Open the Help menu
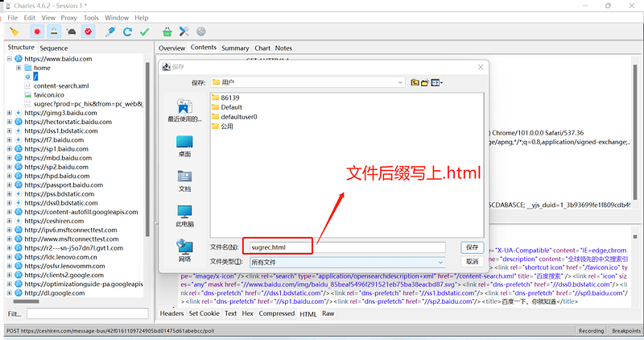Viewport: 644px width, 340px height. click(142, 18)
